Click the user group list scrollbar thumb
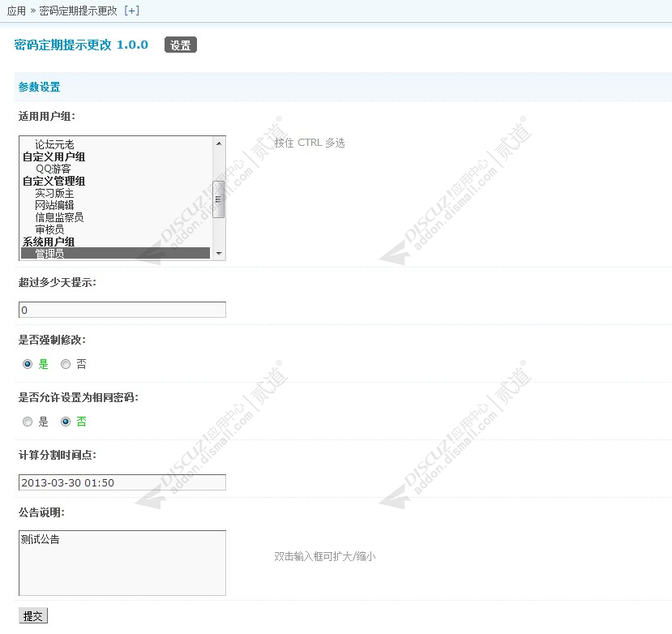 219,199
